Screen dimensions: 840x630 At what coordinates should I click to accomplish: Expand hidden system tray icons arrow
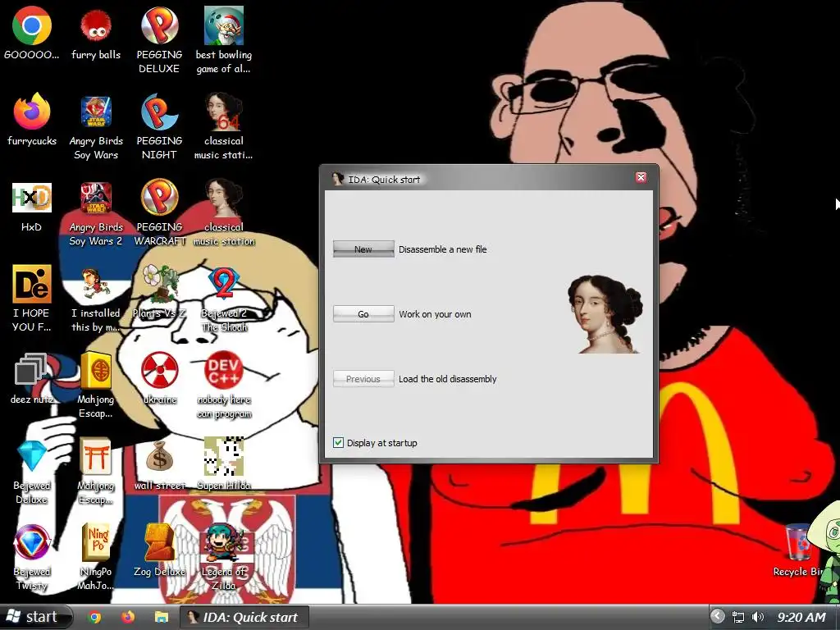[x=718, y=617]
